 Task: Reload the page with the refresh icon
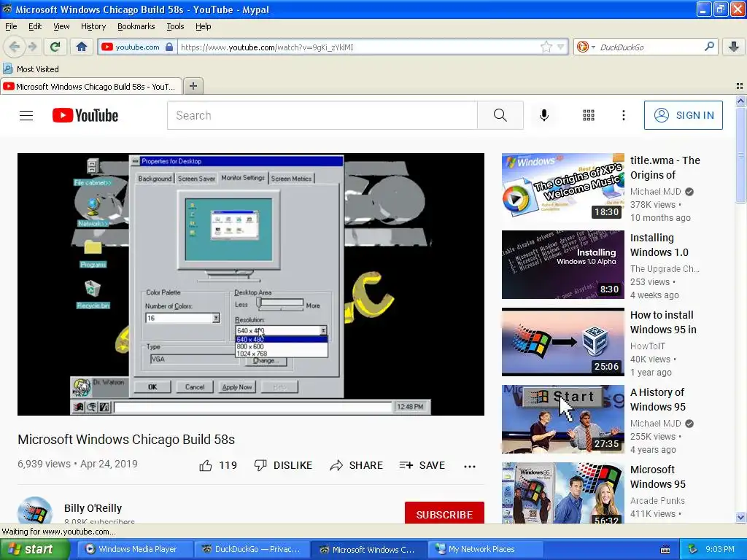(x=55, y=47)
